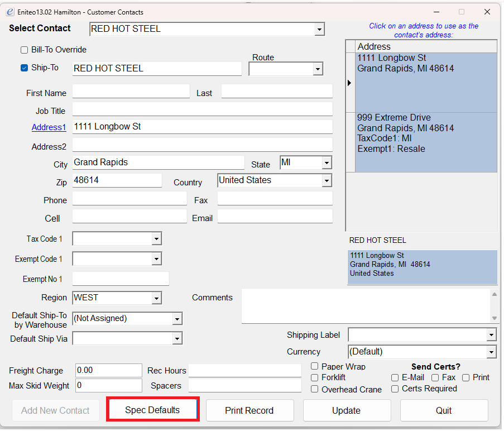This screenshot has height=431, width=504.
Task: Click the First Name input field
Action: click(x=131, y=91)
